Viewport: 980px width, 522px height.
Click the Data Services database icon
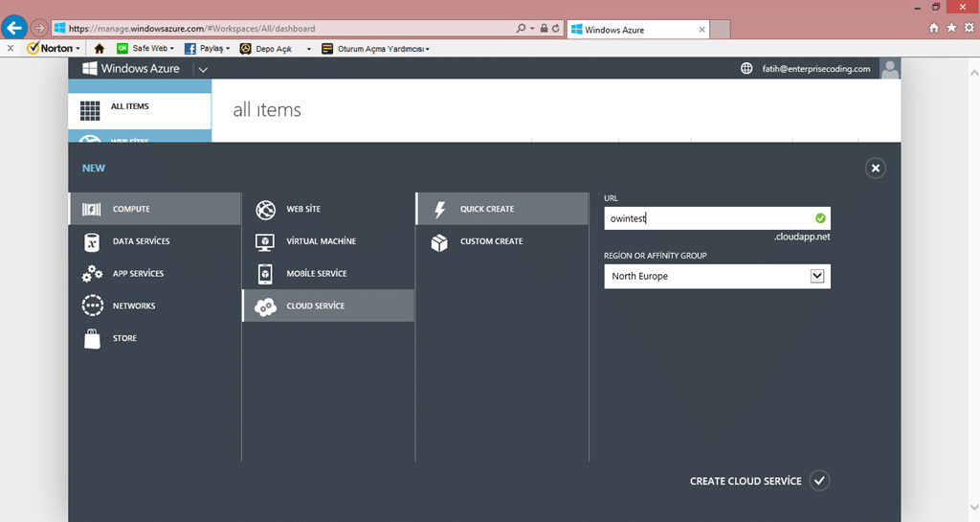tap(92, 241)
